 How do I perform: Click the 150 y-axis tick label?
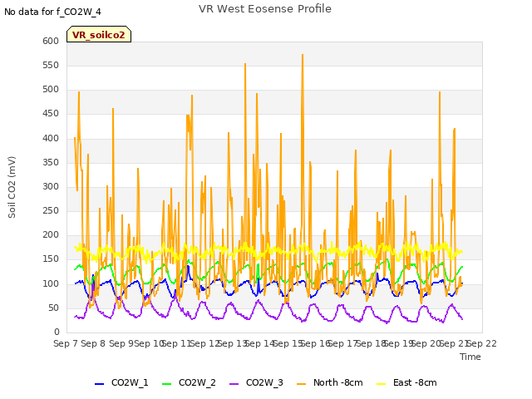51,259
